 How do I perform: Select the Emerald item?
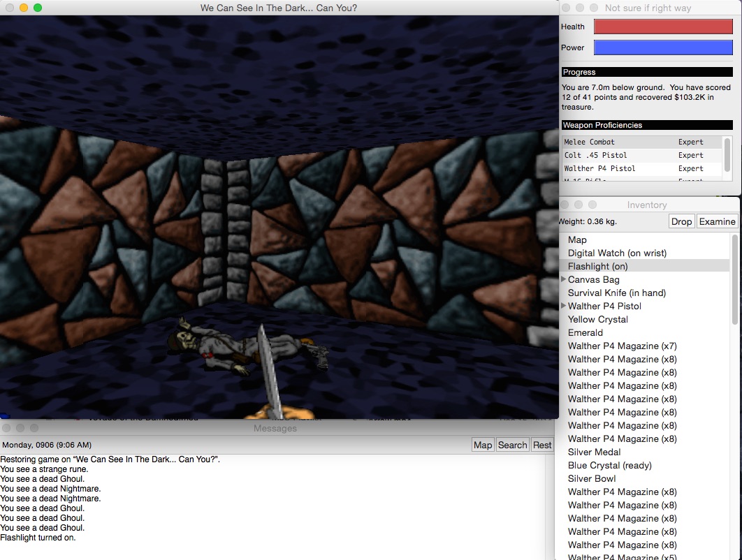click(x=644, y=332)
